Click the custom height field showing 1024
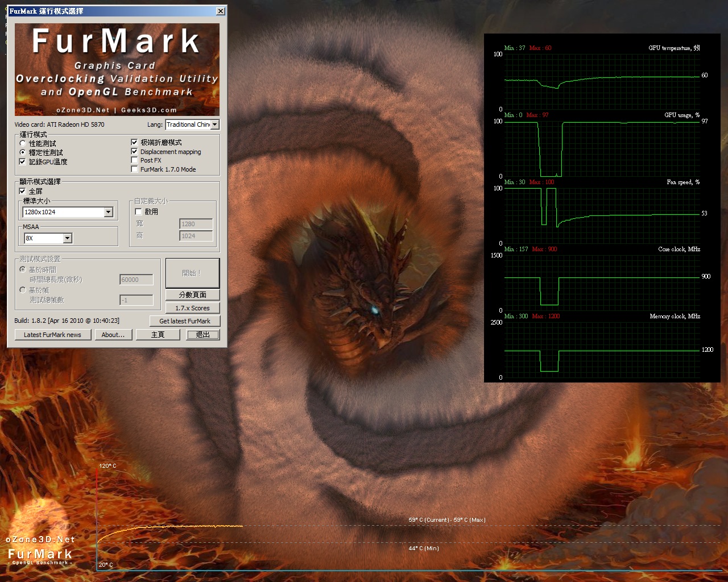 coord(196,236)
